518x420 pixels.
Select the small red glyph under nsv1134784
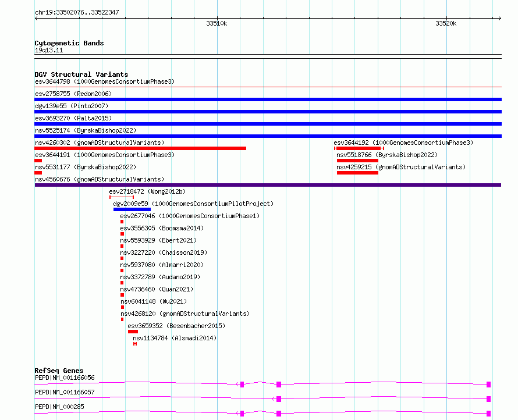point(135,344)
